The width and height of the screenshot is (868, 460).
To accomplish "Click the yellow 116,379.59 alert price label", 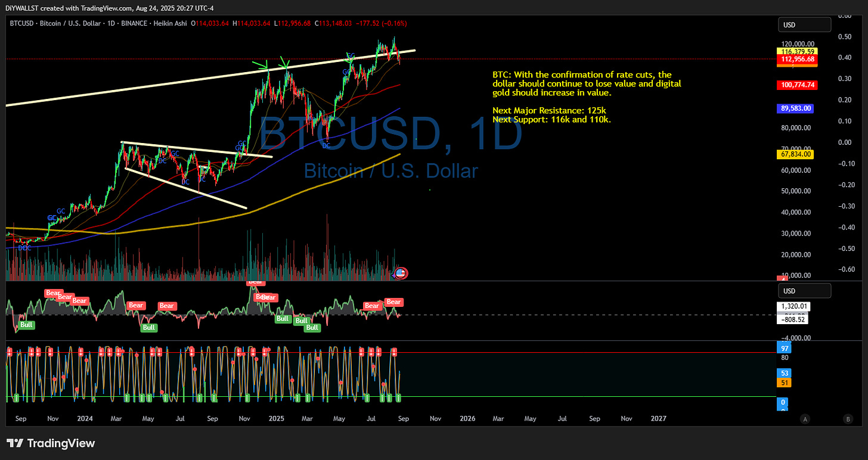I will [796, 52].
